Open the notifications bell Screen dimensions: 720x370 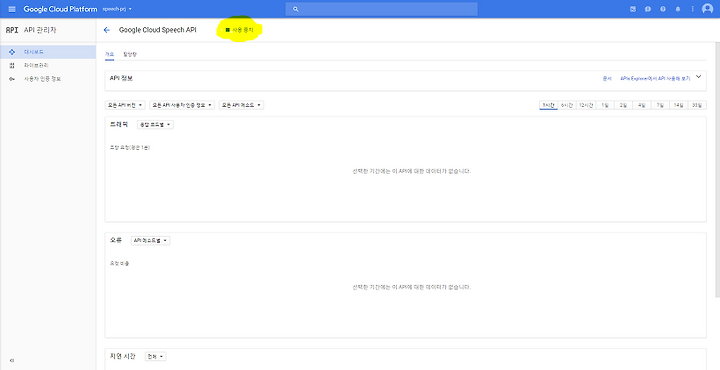click(677, 9)
